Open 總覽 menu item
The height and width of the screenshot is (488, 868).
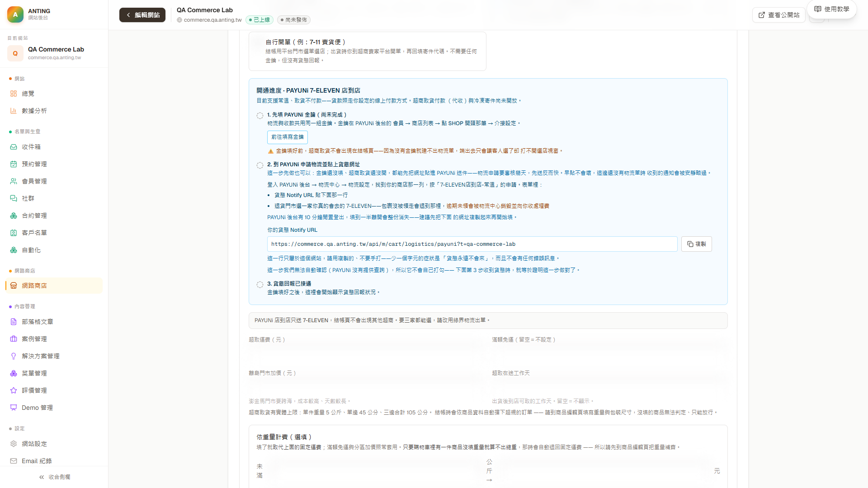coord(54,94)
